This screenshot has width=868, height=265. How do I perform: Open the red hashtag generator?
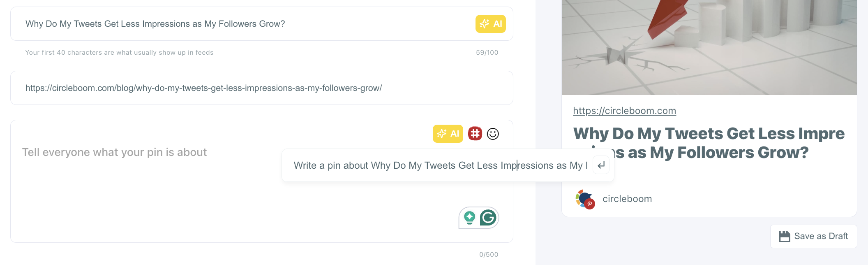point(475,134)
